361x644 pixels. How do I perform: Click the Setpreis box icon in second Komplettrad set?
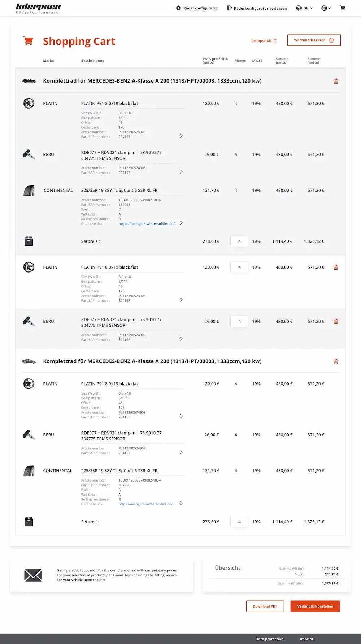tap(29, 522)
